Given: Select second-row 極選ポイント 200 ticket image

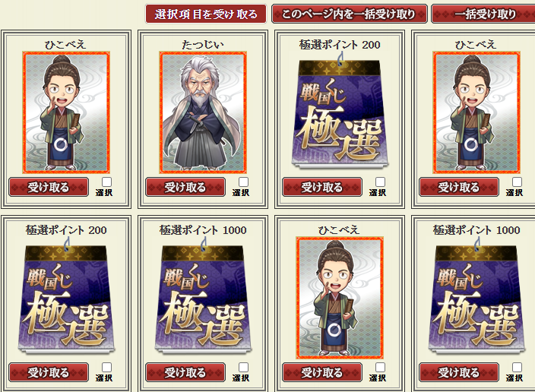Looking at the screenshot, I should pyautogui.click(x=66, y=299).
